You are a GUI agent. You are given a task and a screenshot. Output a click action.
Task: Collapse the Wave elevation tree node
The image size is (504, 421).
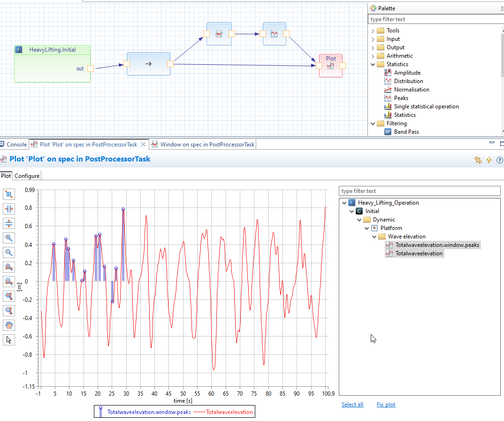(374, 237)
